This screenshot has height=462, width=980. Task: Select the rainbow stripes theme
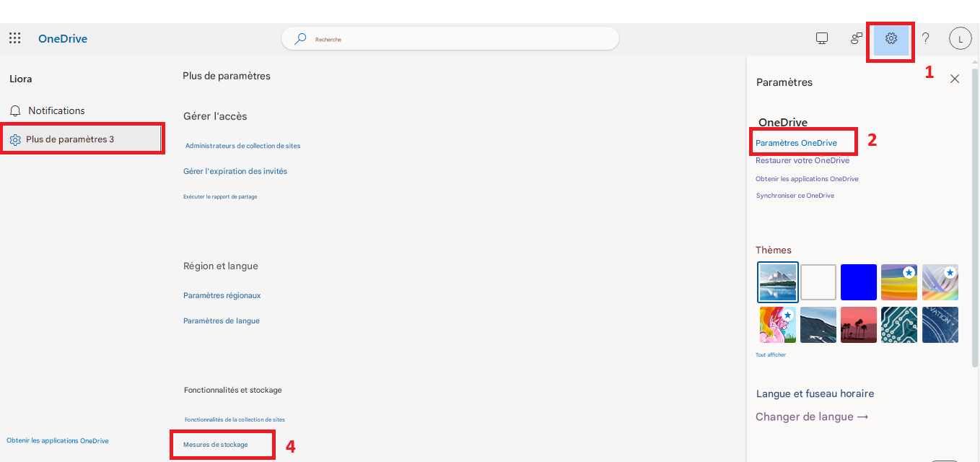(899, 282)
